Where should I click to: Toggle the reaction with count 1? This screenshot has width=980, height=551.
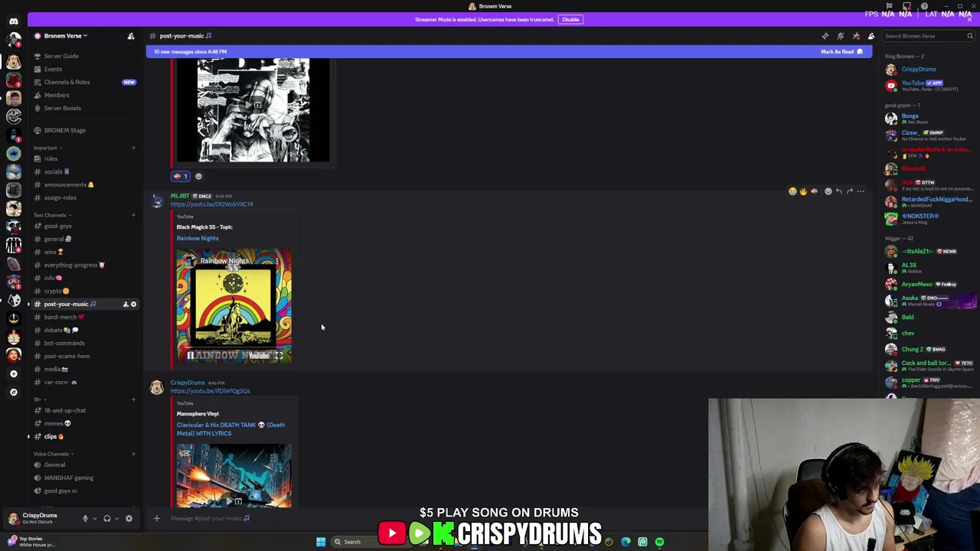(x=181, y=176)
